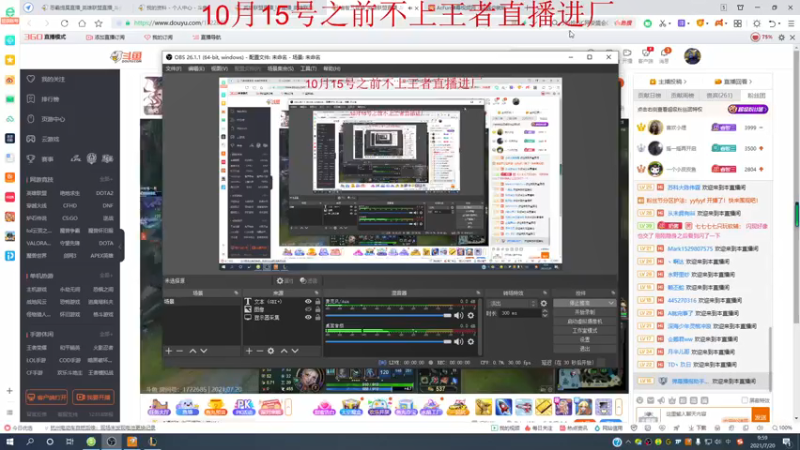Click Studio Mode button in OBS Controls
The width and height of the screenshot is (800, 450).
[x=585, y=331]
